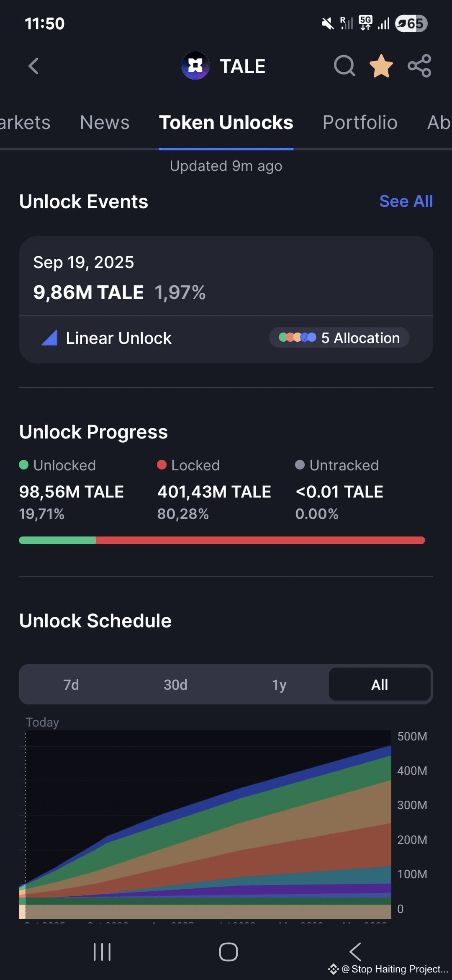Viewport: 452px width, 980px height.
Task: Tap the TALE token logo
Action: pyautogui.click(x=195, y=66)
